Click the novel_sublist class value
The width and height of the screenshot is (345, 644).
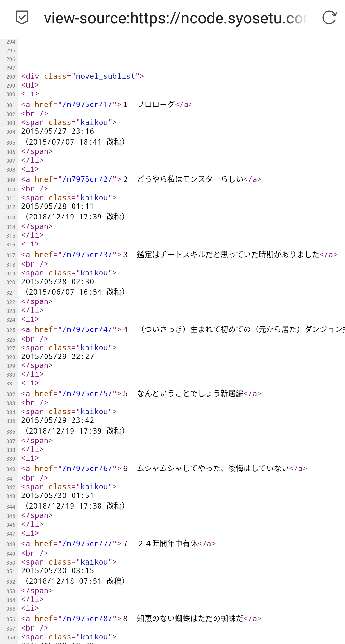105,76
